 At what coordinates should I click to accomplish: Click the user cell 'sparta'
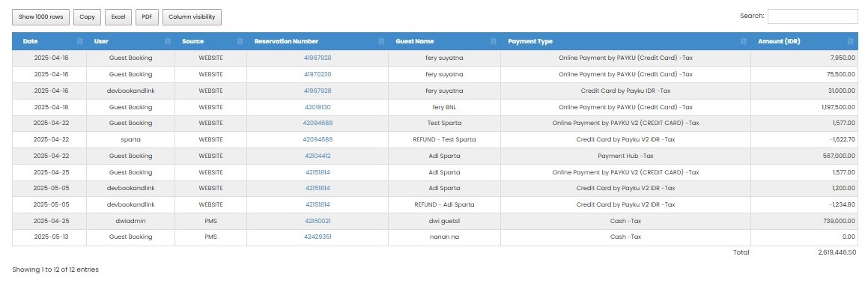pyautogui.click(x=130, y=139)
